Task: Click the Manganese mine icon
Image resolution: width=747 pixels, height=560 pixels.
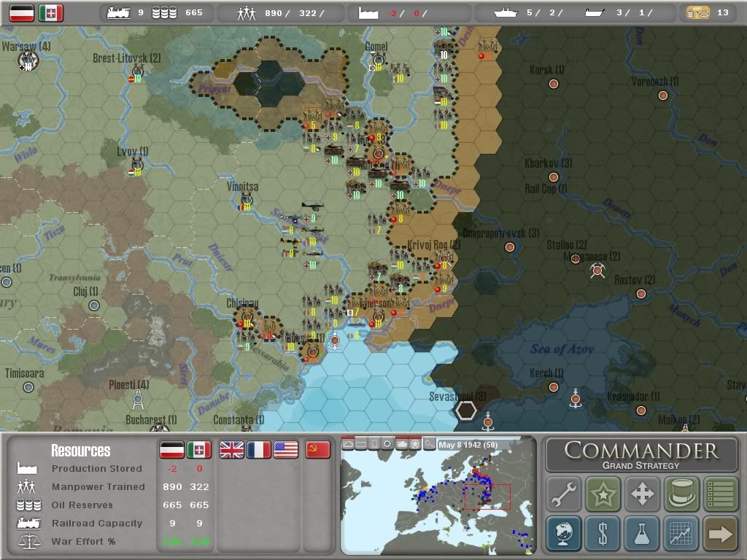Action: 597,271
